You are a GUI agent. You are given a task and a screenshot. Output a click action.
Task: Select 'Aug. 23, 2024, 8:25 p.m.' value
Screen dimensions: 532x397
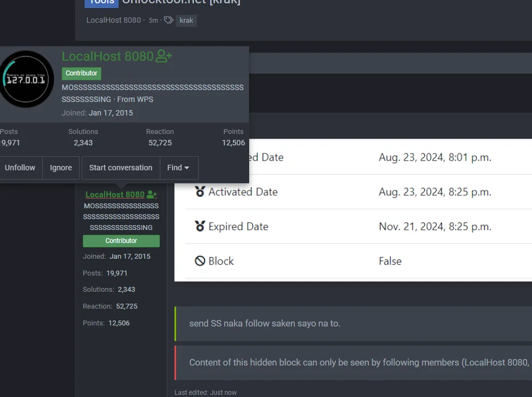point(435,192)
